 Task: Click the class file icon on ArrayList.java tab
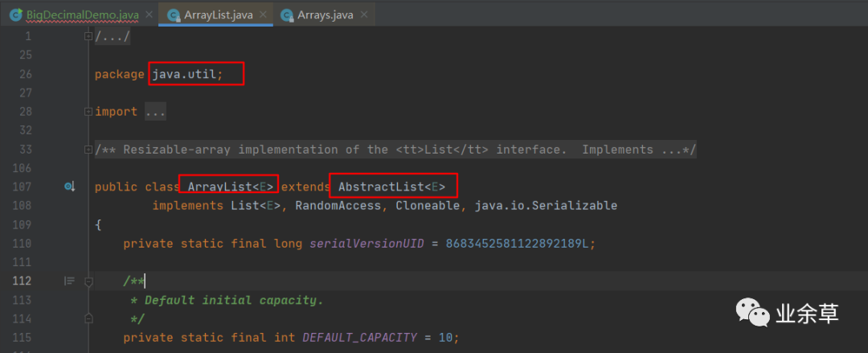coord(174,15)
